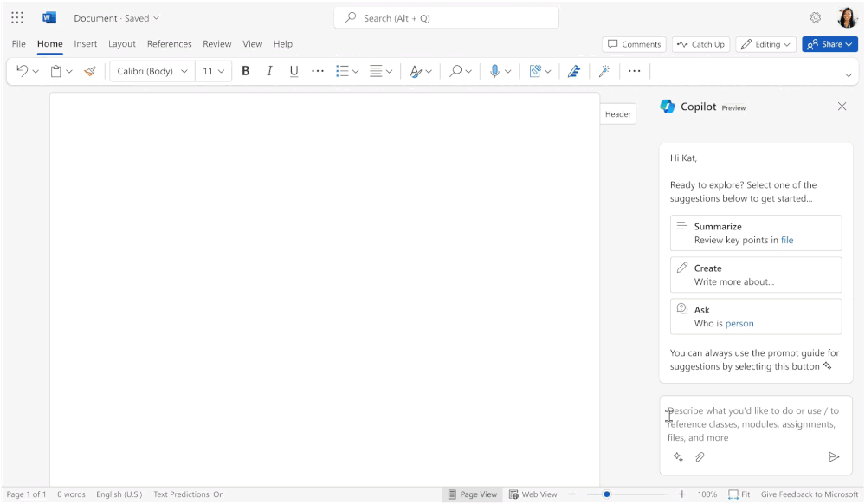Switch to the Insert tab
865x504 pixels.
point(86,43)
